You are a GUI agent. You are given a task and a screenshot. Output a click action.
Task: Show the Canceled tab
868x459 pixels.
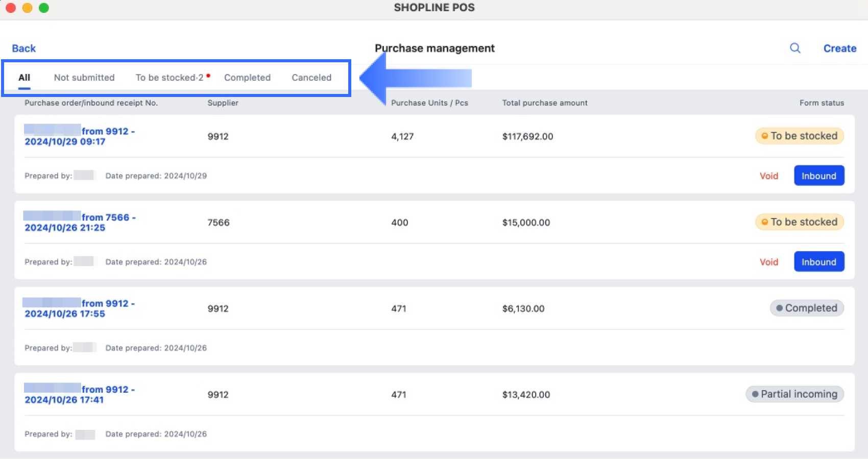click(311, 78)
